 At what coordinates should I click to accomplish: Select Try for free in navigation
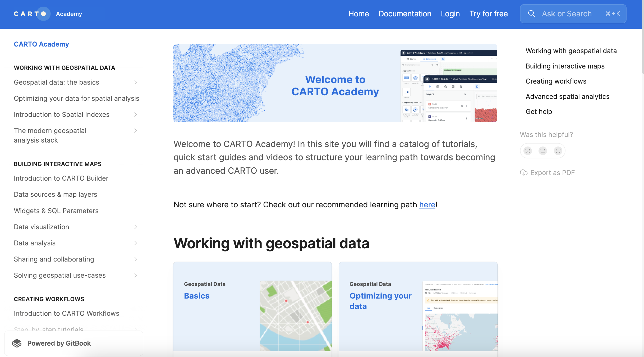pos(489,14)
